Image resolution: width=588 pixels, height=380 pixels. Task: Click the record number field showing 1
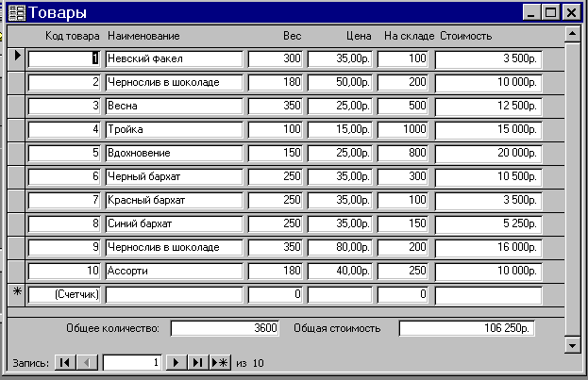[x=132, y=362]
